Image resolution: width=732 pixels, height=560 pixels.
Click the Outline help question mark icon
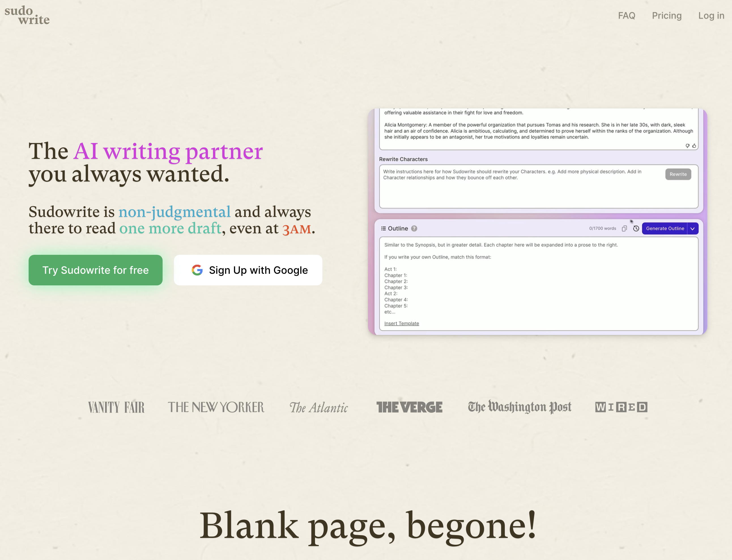click(x=414, y=229)
